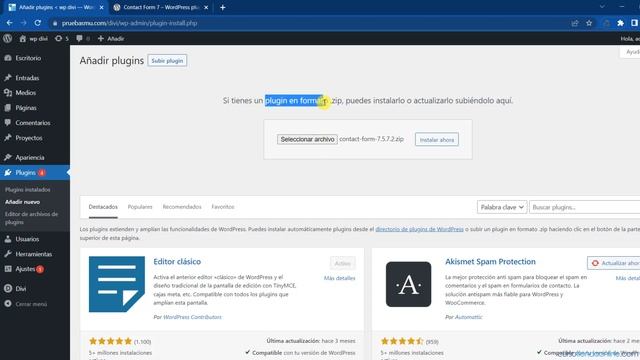This screenshot has width=640, height=360.
Task: Open the WordPress logo admin menu
Action: (x=7, y=38)
